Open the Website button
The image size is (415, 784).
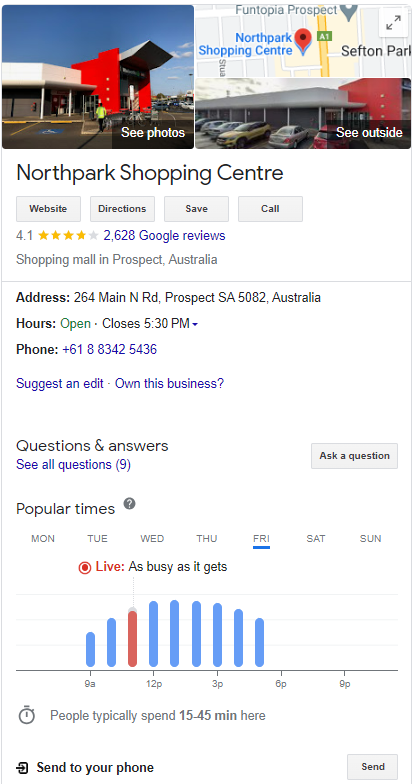(x=48, y=209)
